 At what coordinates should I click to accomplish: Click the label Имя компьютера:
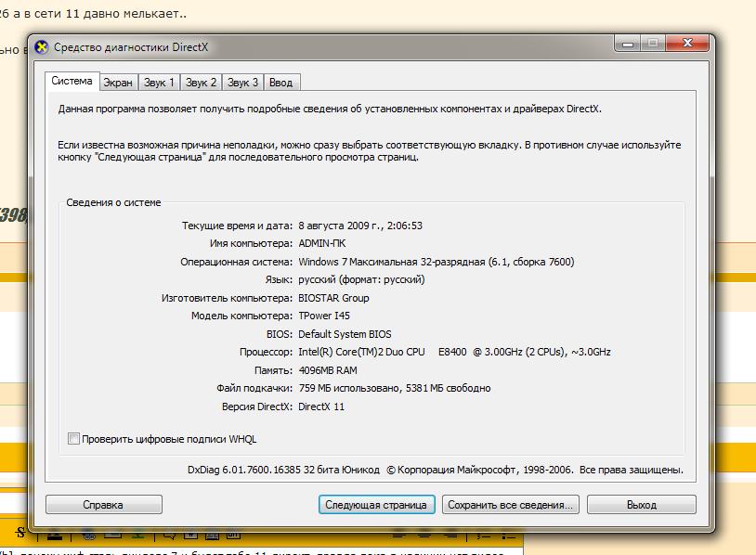(251, 243)
